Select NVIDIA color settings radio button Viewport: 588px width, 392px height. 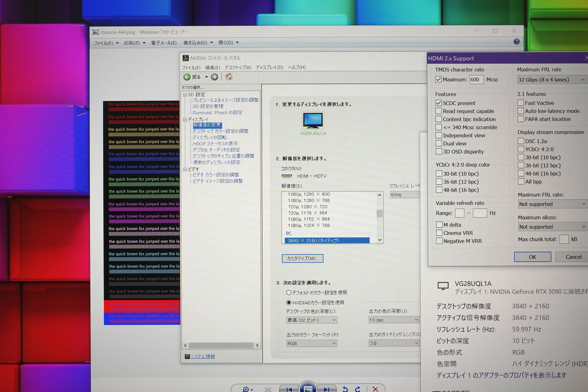coord(289,303)
